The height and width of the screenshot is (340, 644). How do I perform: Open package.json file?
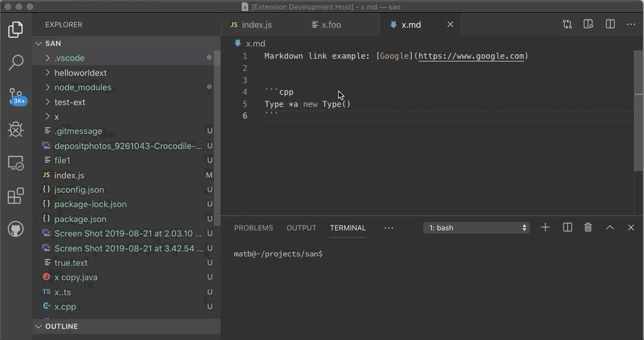123,219
